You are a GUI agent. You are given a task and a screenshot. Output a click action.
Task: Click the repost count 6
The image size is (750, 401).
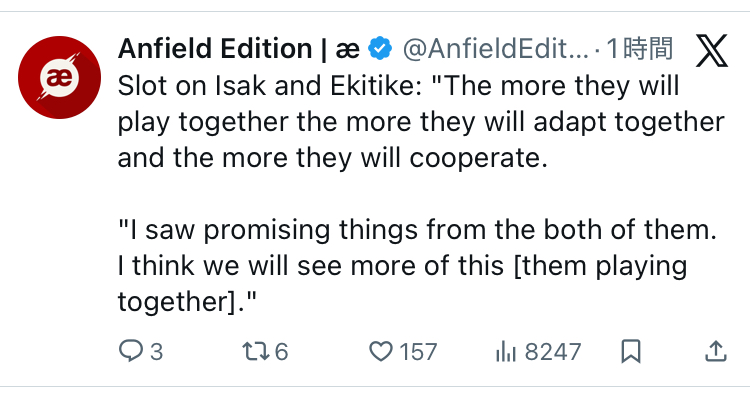coord(281,351)
